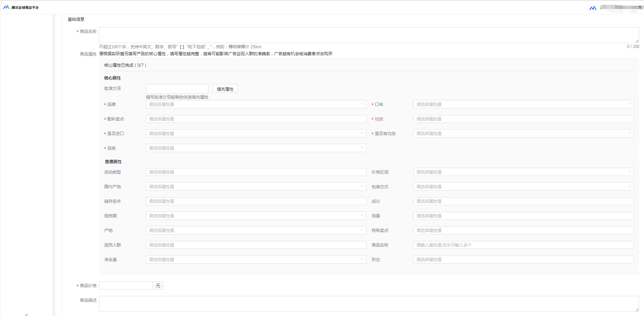This screenshot has width=644, height=316.
Task: Click the resize handle on the 商品描述 textarea
Action: pos(637,309)
